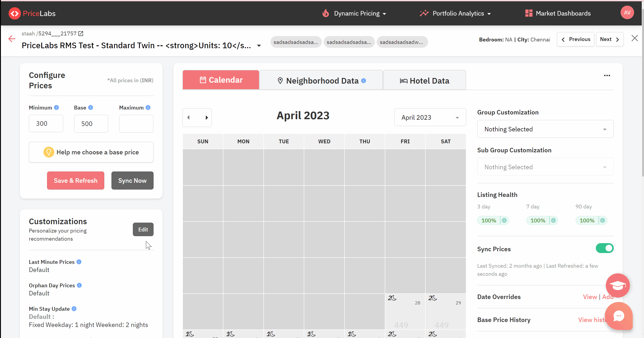Click the staah /5294___21757 listing ID
The width and height of the screenshot is (644, 338).
(x=49, y=34)
